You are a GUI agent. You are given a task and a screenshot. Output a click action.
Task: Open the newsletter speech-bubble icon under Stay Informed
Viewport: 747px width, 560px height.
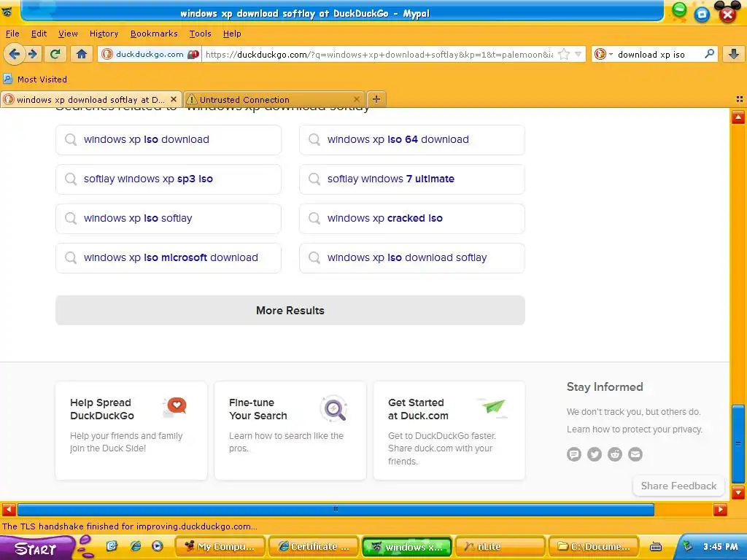click(574, 454)
